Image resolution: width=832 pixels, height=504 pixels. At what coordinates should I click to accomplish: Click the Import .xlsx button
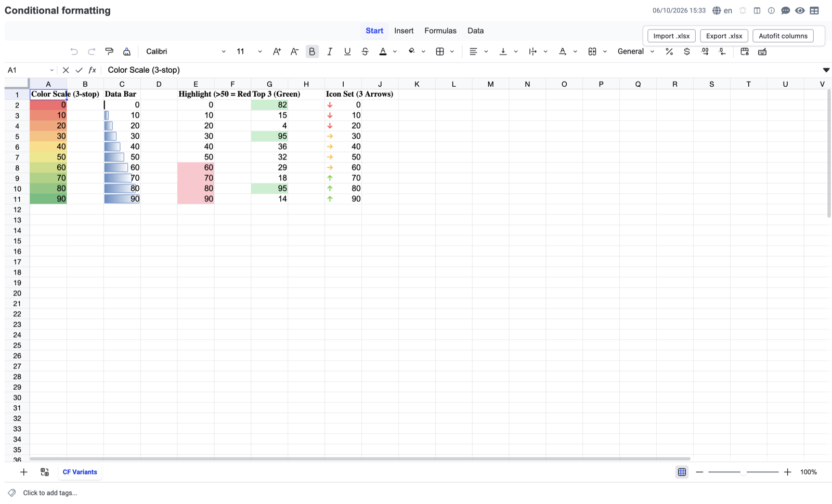click(671, 36)
